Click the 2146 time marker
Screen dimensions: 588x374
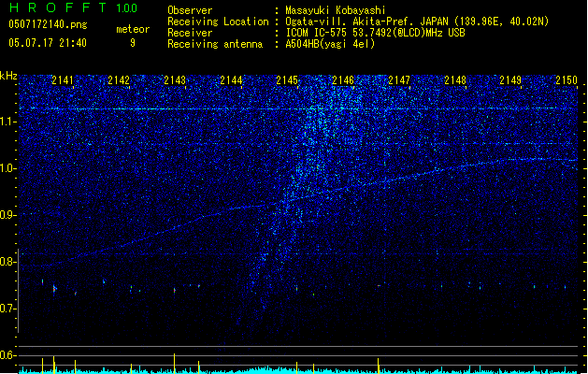click(x=343, y=79)
